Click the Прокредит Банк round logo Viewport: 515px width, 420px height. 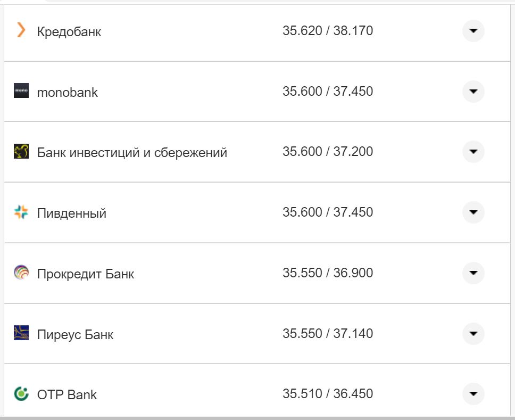click(21, 273)
